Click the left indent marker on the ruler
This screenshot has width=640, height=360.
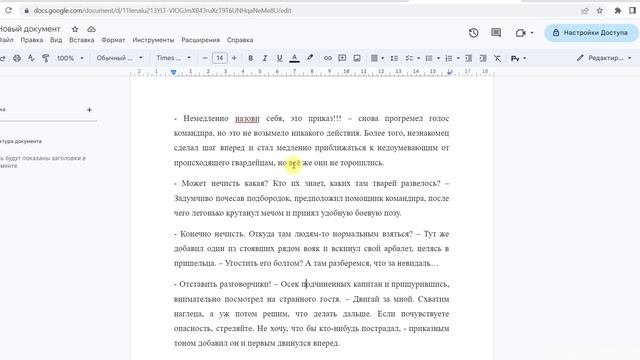173,72
